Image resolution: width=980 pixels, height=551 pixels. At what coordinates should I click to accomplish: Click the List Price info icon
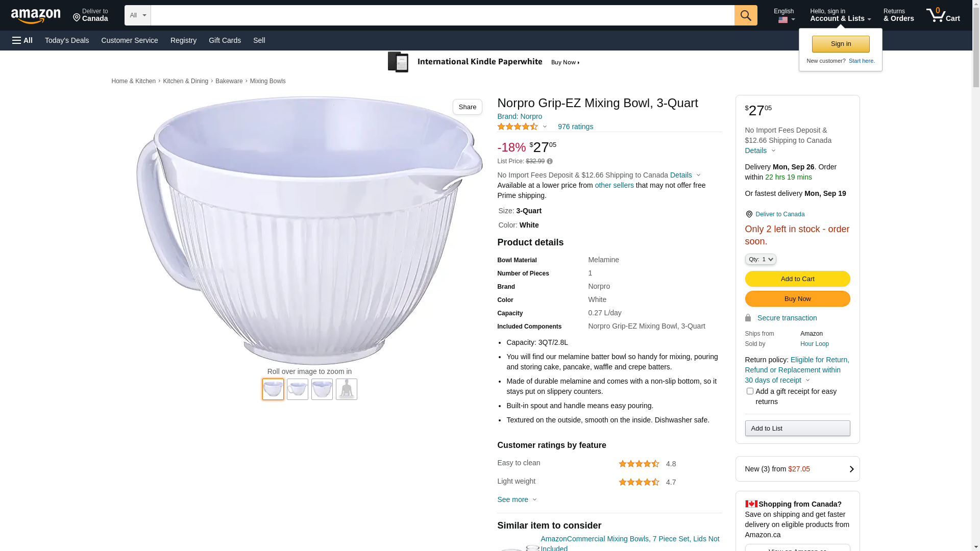[550, 161]
